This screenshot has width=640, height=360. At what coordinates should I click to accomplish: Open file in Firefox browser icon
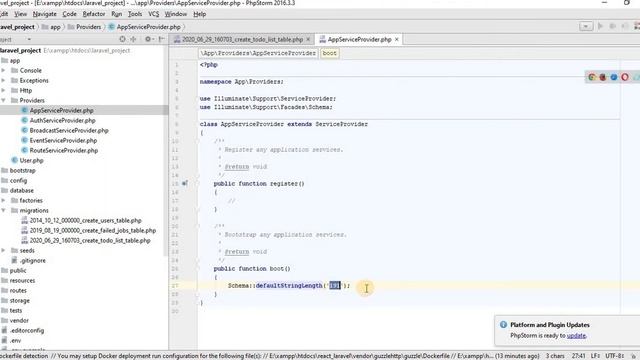603,77
